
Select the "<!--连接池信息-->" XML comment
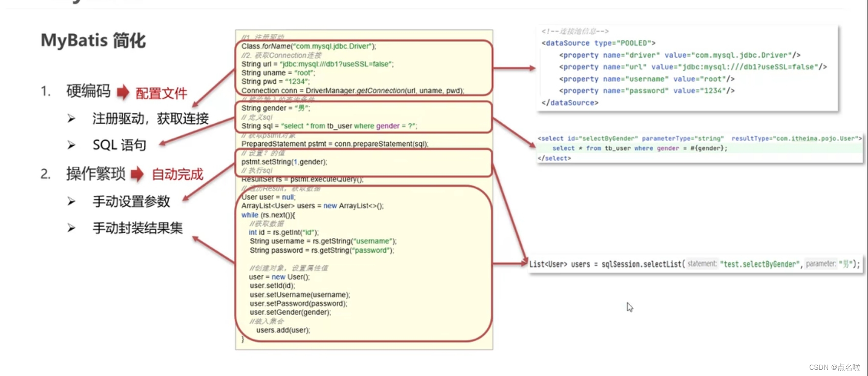(575, 31)
